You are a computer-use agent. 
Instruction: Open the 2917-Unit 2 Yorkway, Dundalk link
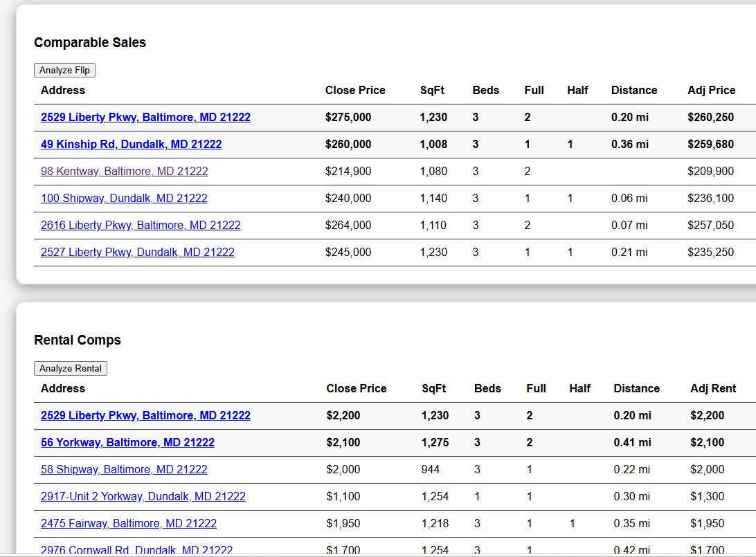point(143,496)
